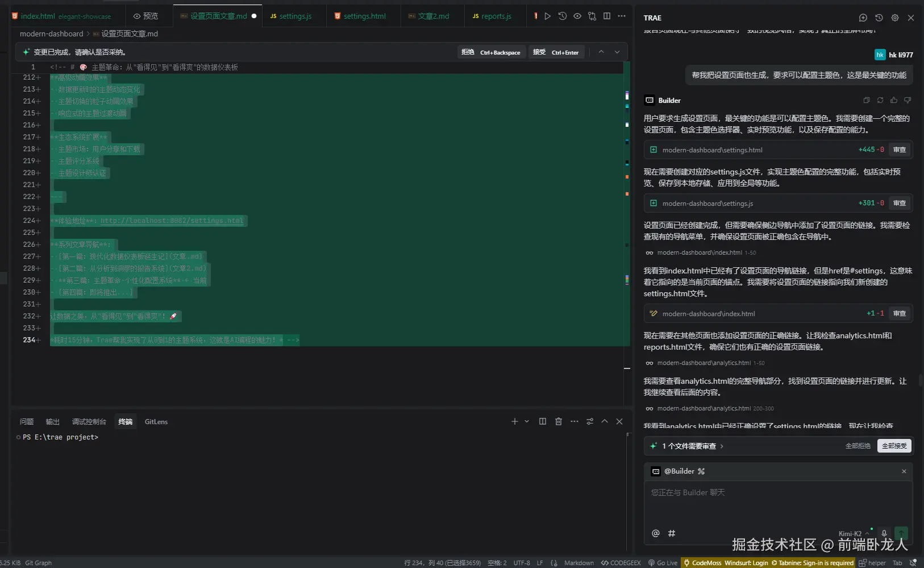Open the 输出 output panel tab

53,422
